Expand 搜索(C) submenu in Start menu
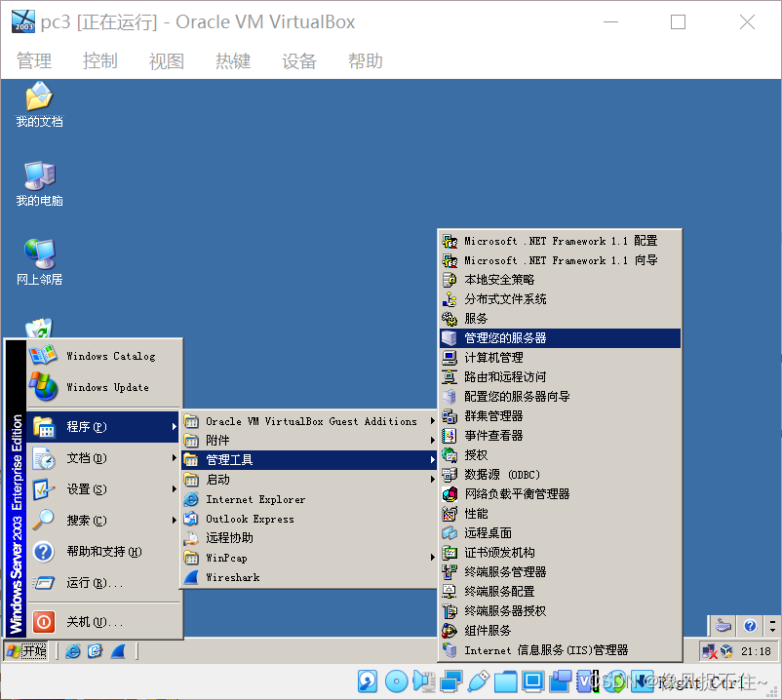782x700 pixels. [x=104, y=521]
